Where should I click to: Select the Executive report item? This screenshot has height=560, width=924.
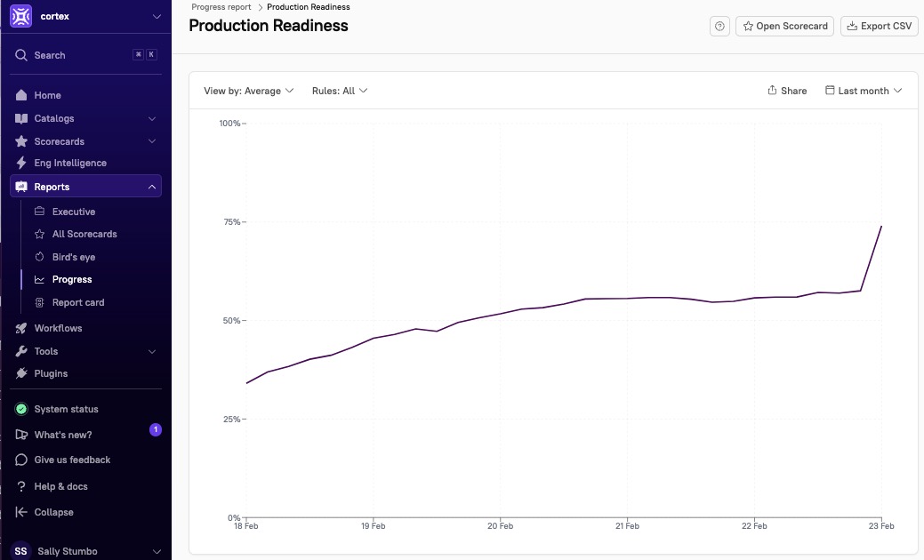tap(73, 212)
